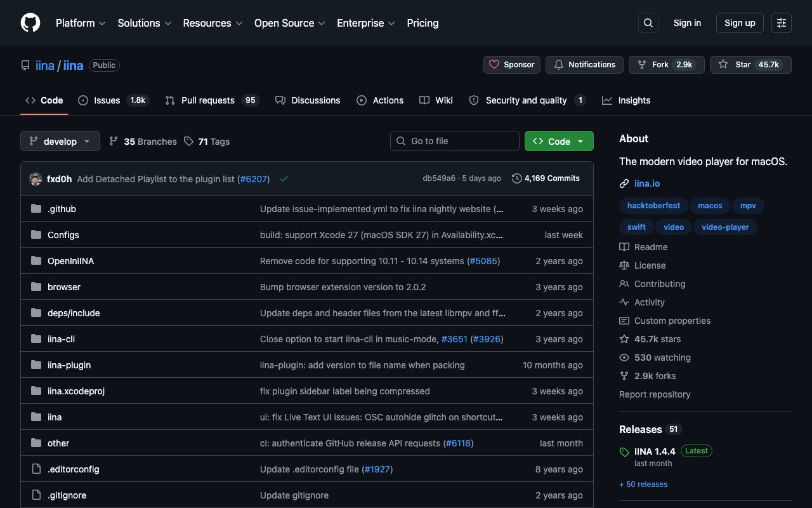The height and width of the screenshot is (508, 812).
Task: View the 71 Tags link
Action: [x=207, y=142]
